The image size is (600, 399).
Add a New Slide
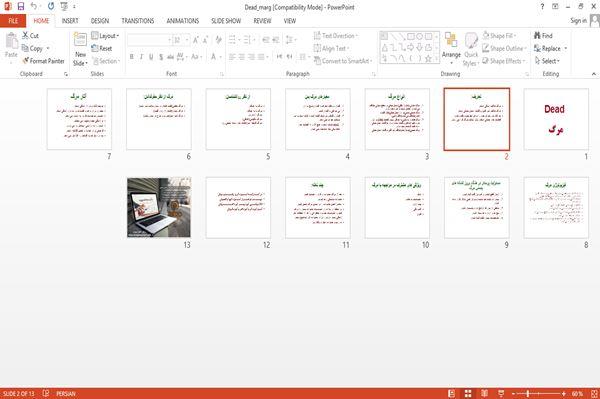[x=80, y=49]
